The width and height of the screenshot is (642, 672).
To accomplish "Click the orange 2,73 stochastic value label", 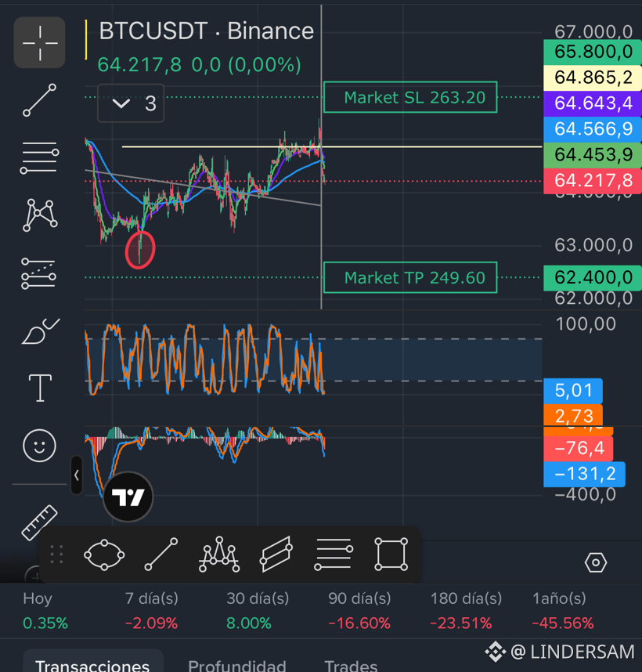I will 573,416.
